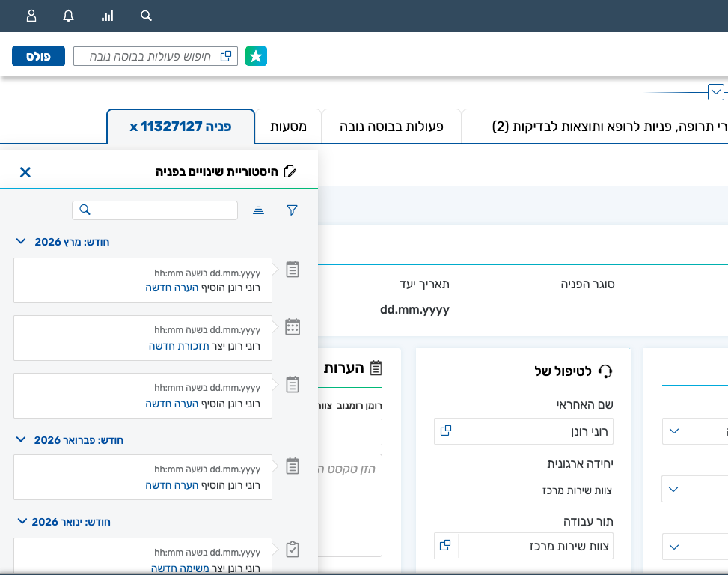The height and width of the screenshot is (575, 728).
Task: Collapse the חודש: מרץ 2026 section
Action: [x=20, y=241]
